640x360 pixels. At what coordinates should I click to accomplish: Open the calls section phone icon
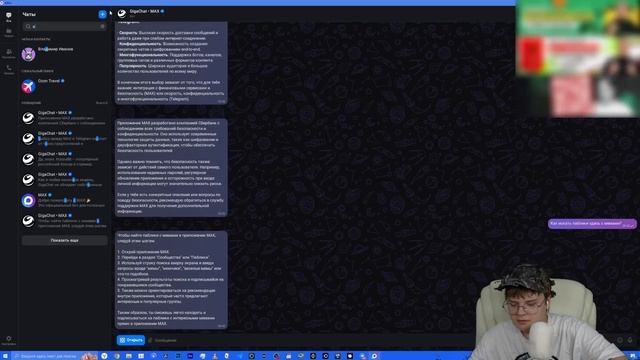(x=9, y=70)
